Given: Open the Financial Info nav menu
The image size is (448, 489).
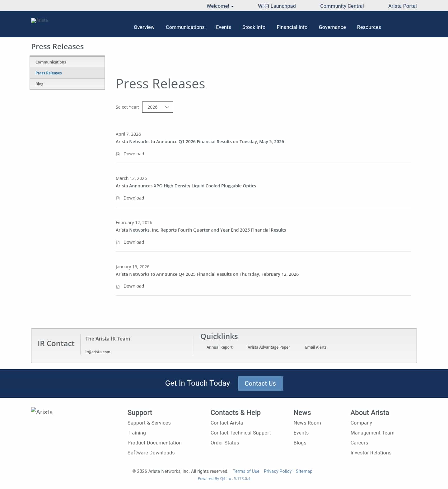Looking at the screenshot, I should (x=292, y=27).
